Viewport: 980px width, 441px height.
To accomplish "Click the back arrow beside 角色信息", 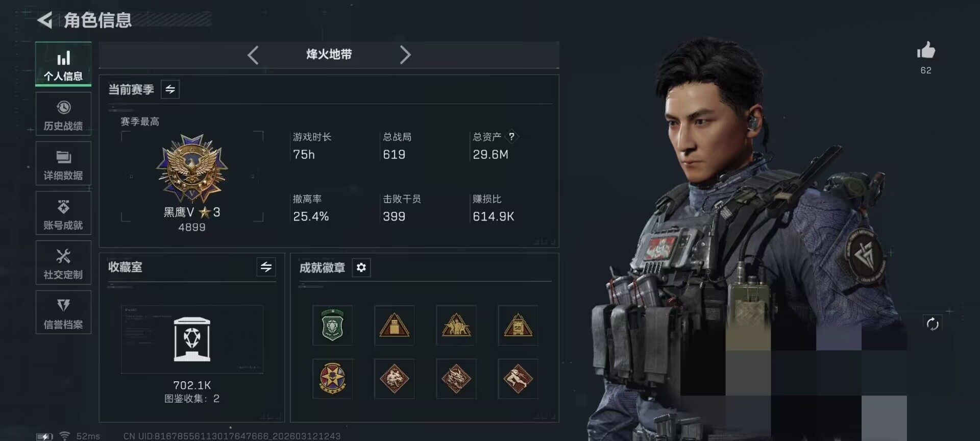I will (x=45, y=20).
